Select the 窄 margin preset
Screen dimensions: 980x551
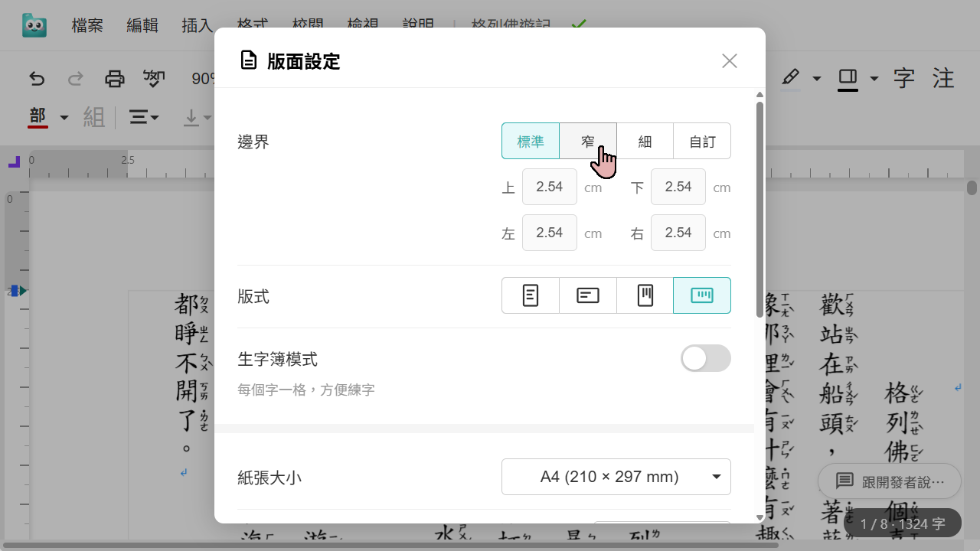588,141
